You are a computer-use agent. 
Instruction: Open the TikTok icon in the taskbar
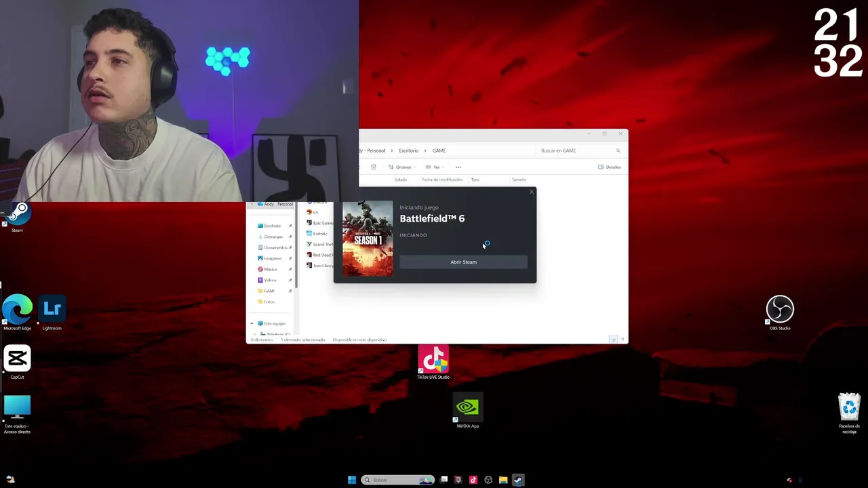coord(473,480)
